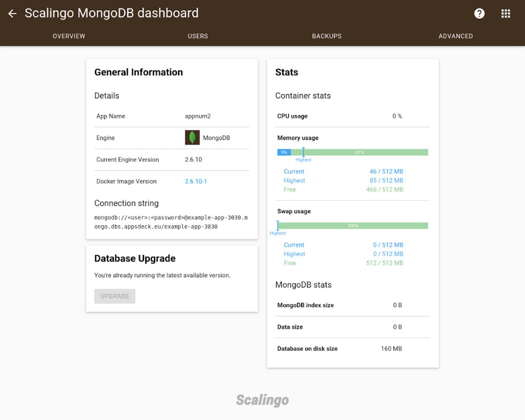Click memory Current value 46 / 512 MB
Screen dimensions: 525x420
pos(386,171)
